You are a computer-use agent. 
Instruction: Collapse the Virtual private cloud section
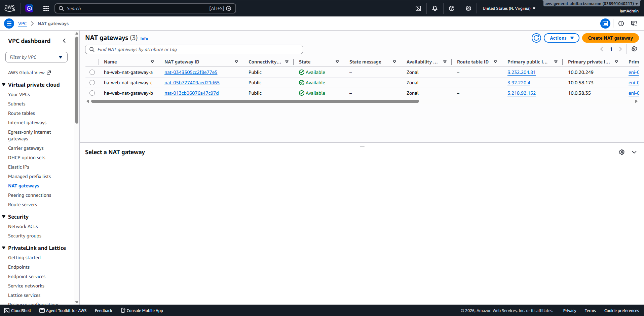point(4,85)
